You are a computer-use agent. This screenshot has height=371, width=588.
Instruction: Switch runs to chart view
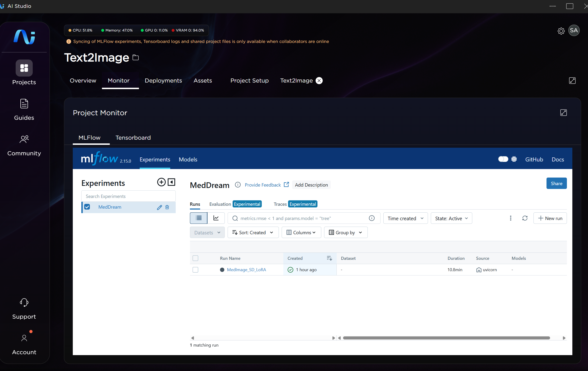(216, 218)
